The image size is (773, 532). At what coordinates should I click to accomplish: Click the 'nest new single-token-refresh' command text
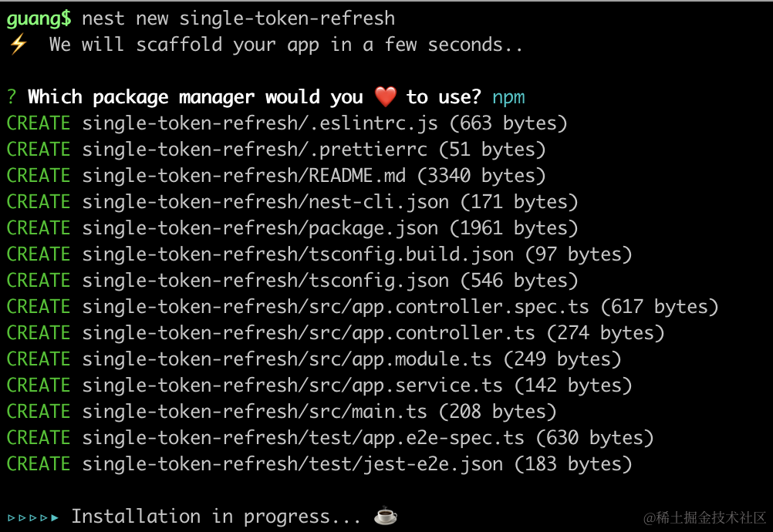(238, 19)
